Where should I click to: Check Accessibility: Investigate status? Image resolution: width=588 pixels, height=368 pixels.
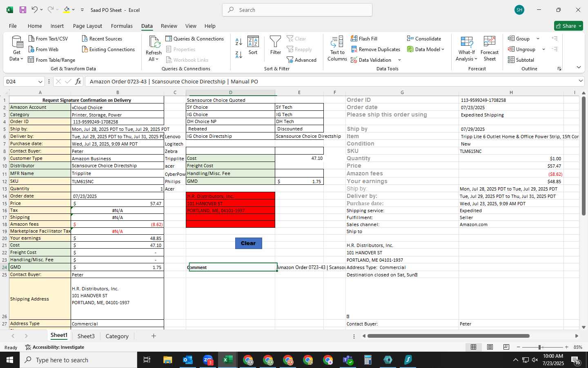coord(55,347)
